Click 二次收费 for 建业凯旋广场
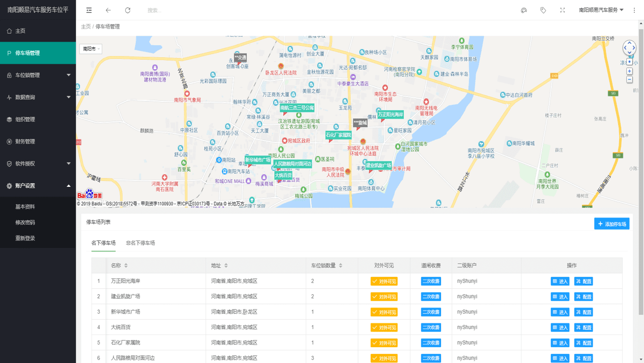644x363 pixels. tap(431, 297)
